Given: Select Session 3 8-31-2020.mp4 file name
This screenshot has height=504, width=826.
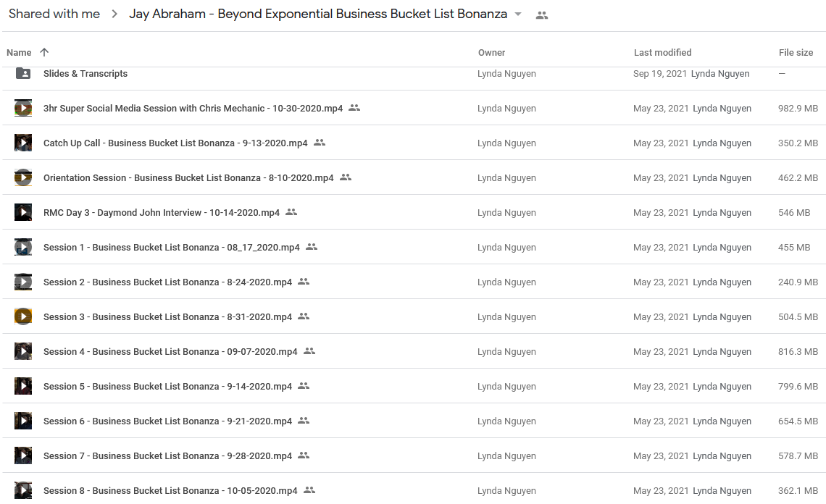Looking at the screenshot, I should pos(167,317).
